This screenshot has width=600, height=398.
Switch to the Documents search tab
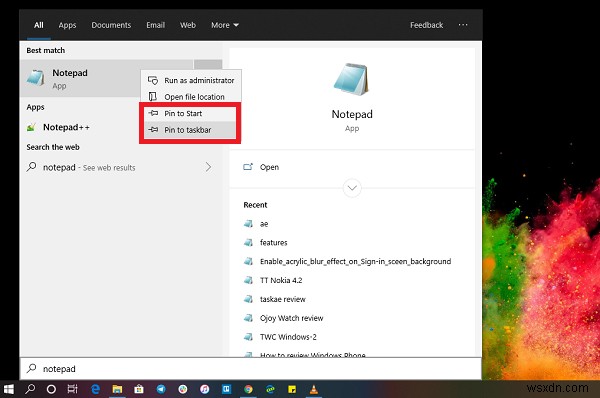tap(111, 25)
